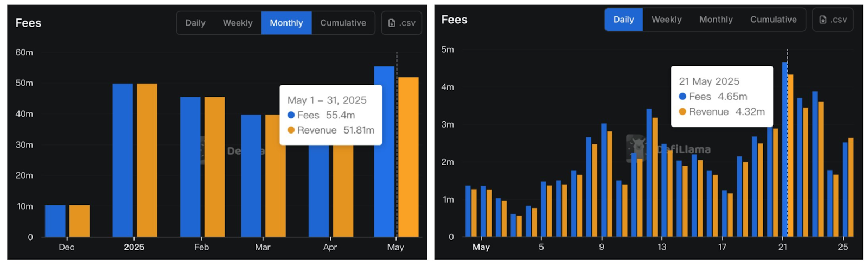
Task: Select Weekly tab in right Fees chart
Action: [x=666, y=20]
